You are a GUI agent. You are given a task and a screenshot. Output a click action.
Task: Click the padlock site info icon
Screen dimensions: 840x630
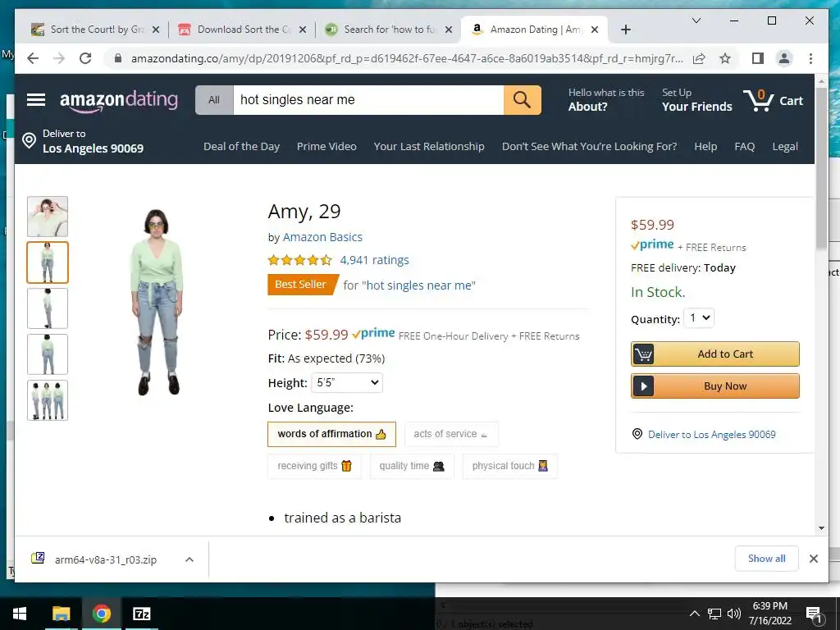tap(118, 58)
